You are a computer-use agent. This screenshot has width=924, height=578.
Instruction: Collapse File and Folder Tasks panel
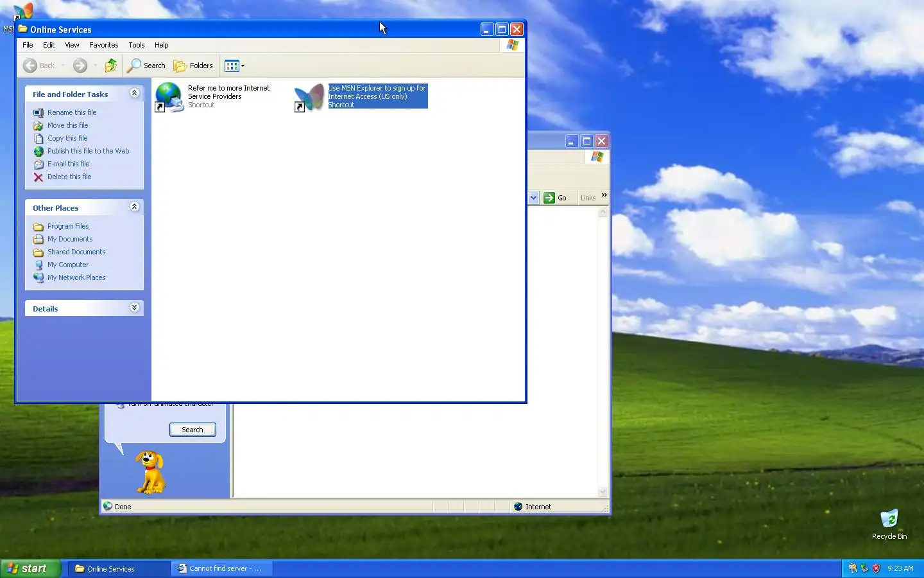[x=134, y=93]
